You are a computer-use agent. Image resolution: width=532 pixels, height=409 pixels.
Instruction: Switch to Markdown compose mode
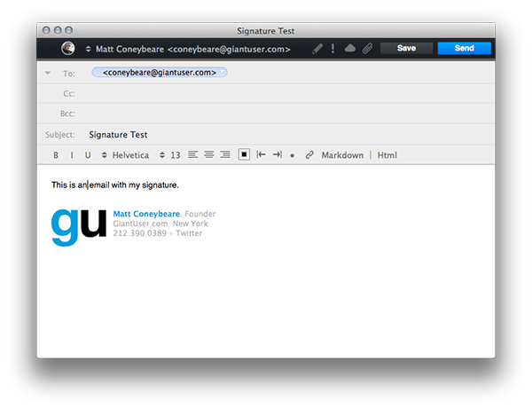click(342, 155)
